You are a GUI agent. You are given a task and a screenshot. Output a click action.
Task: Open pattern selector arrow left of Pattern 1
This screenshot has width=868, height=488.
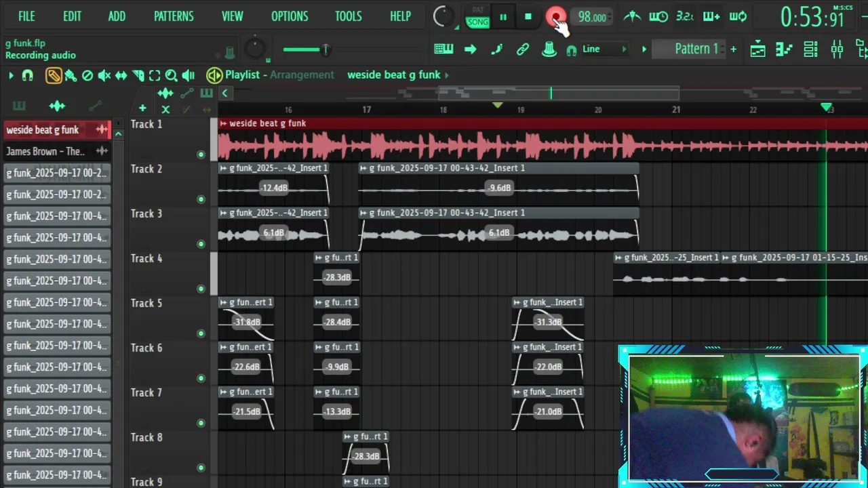644,49
